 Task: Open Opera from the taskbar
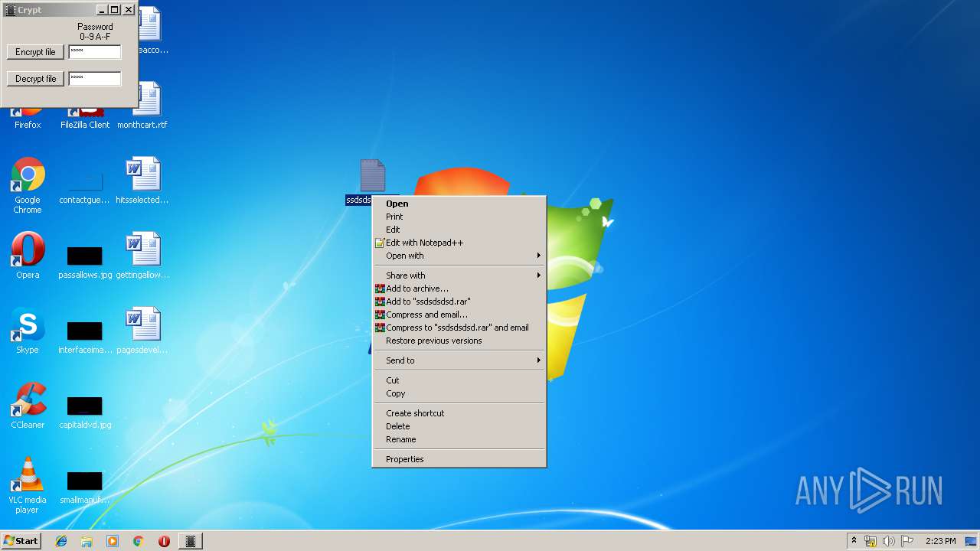(164, 541)
